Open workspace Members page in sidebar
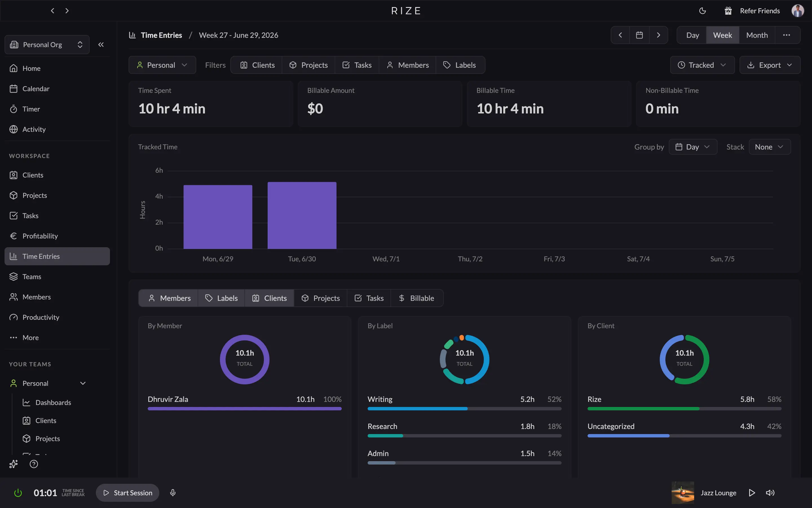 coord(57,297)
